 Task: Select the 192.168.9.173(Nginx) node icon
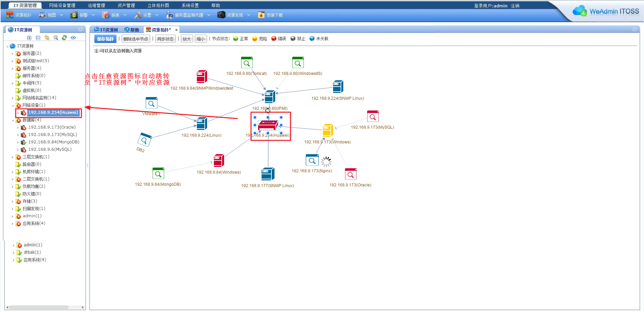[x=312, y=160]
